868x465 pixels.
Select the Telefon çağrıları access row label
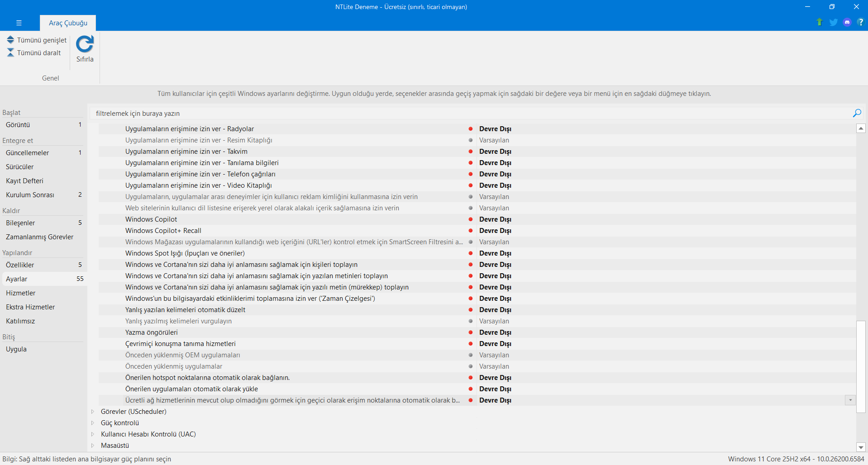(200, 174)
